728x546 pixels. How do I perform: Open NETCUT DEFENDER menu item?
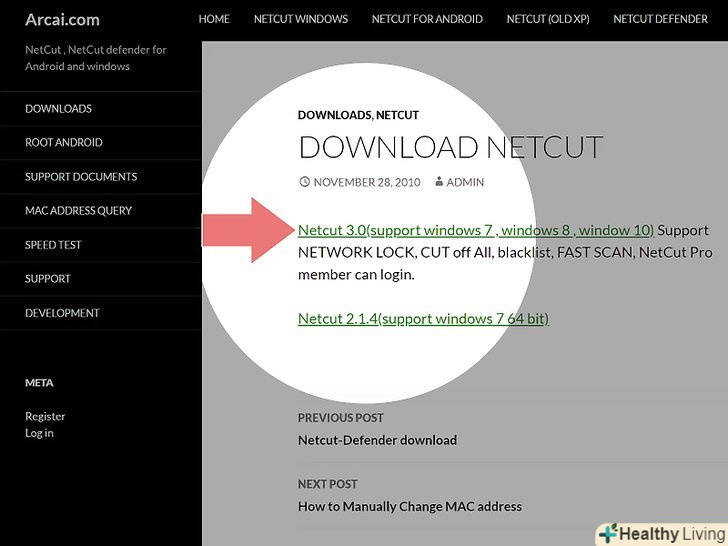[x=660, y=19]
